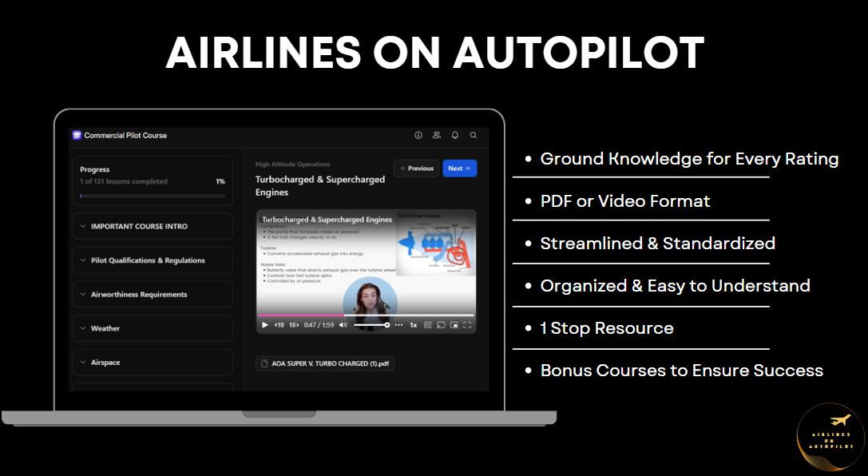Click the graduation cap logo icon
The width and height of the screenshot is (868, 476).
tap(77, 135)
